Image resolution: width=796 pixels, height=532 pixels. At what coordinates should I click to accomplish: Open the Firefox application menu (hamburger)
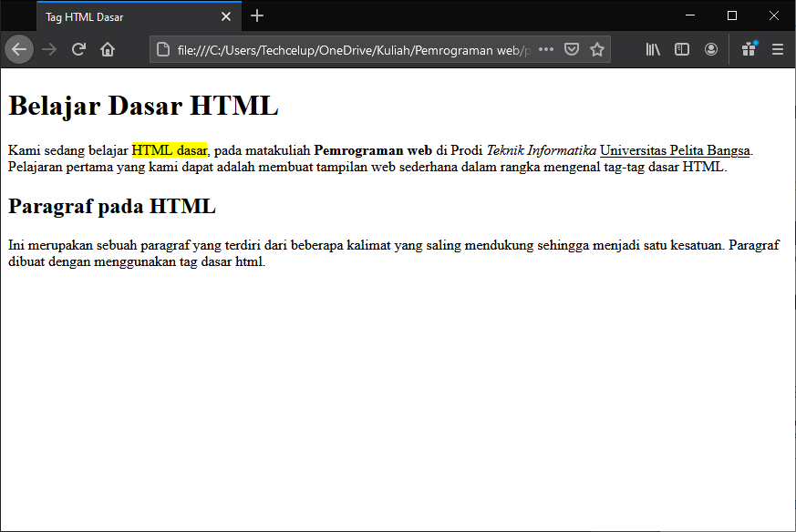point(777,49)
